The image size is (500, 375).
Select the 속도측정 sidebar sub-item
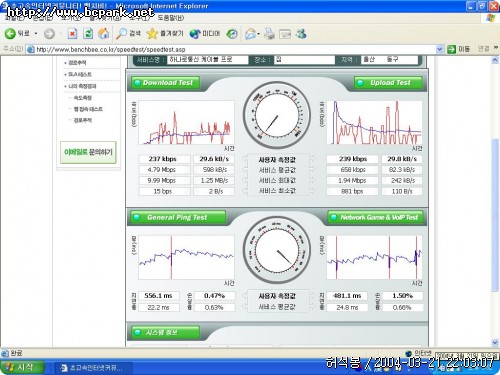tap(82, 98)
